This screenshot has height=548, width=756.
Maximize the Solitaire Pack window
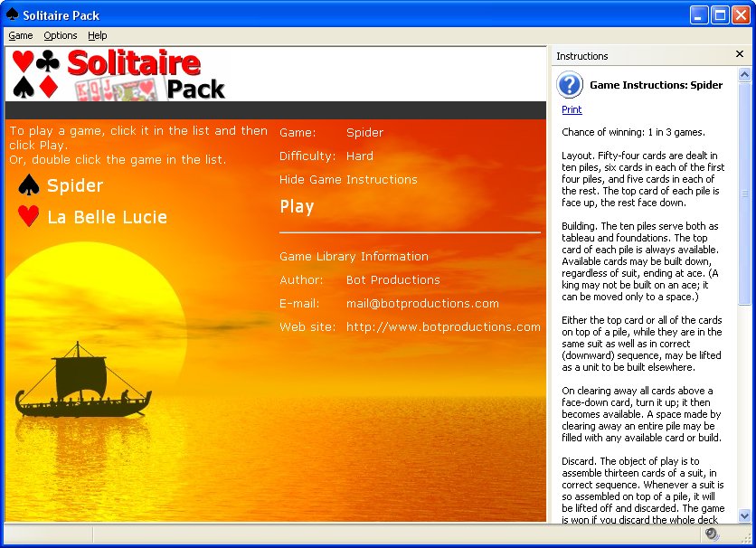[720, 15]
